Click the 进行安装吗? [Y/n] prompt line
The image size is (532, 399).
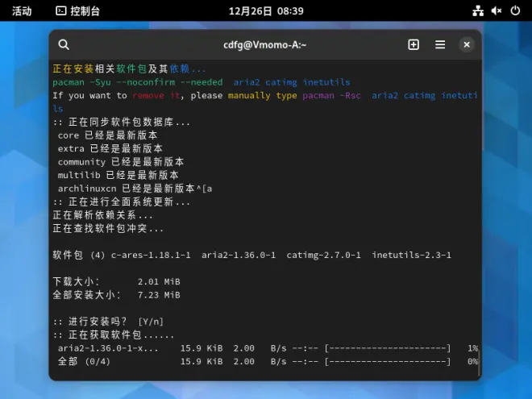click(x=108, y=322)
